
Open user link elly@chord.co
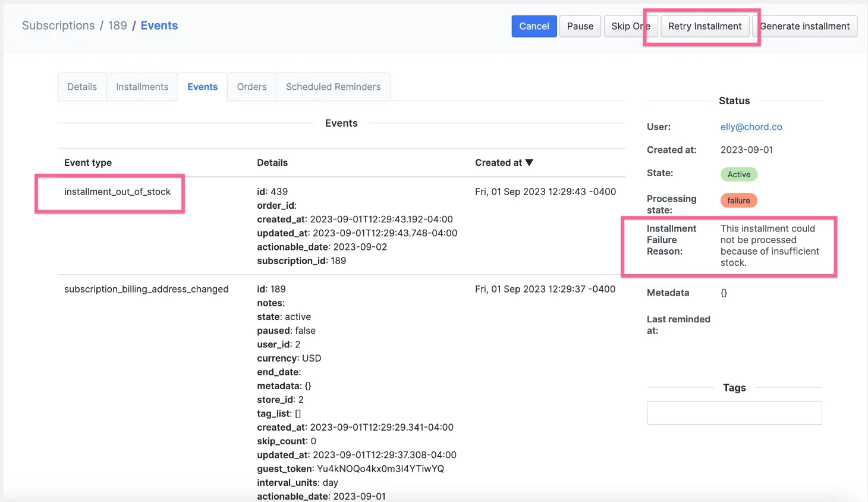751,127
